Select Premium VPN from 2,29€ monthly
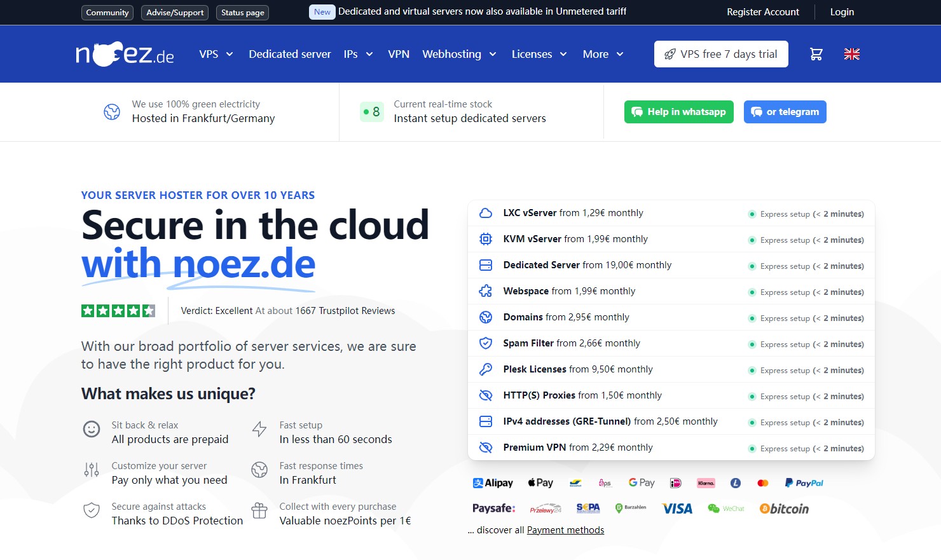Viewport: 941px width, 560px height. (578, 447)
